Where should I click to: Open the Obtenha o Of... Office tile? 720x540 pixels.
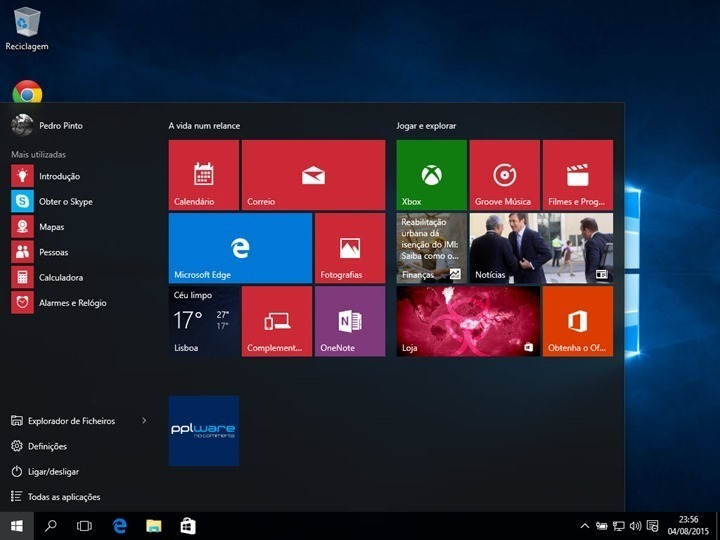pos(578,321)
